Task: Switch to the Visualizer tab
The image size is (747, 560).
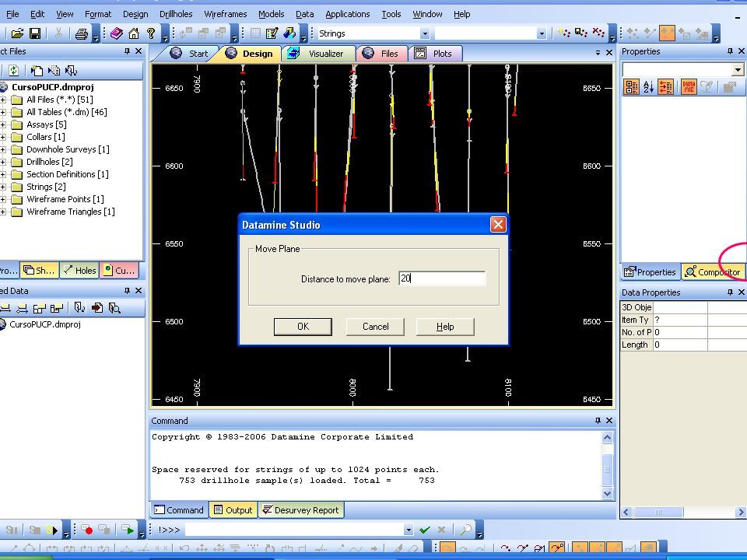Action: (x=320, y=54)
